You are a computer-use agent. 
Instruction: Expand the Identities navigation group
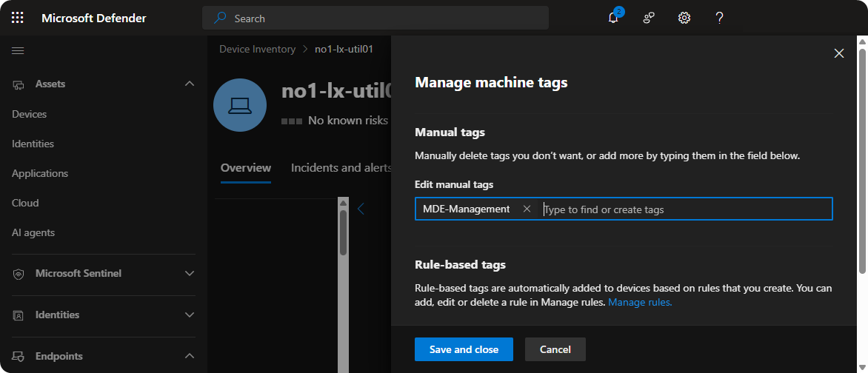[x=189, y=315]
